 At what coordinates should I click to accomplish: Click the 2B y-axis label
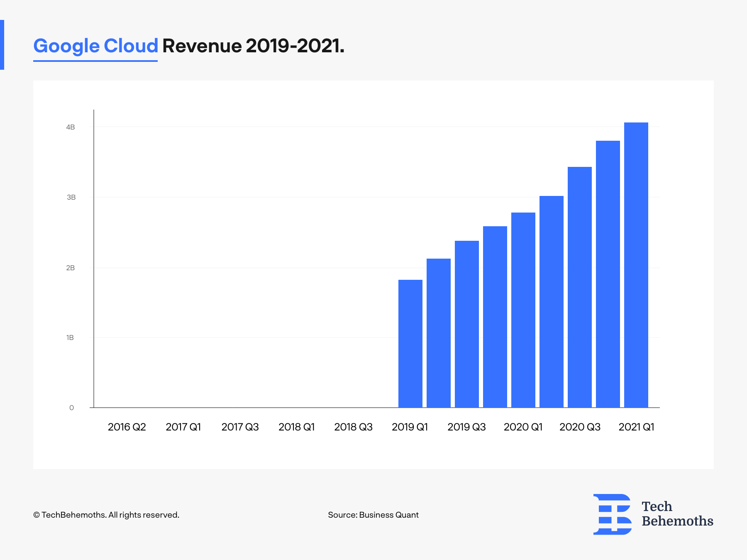point(71,268)
